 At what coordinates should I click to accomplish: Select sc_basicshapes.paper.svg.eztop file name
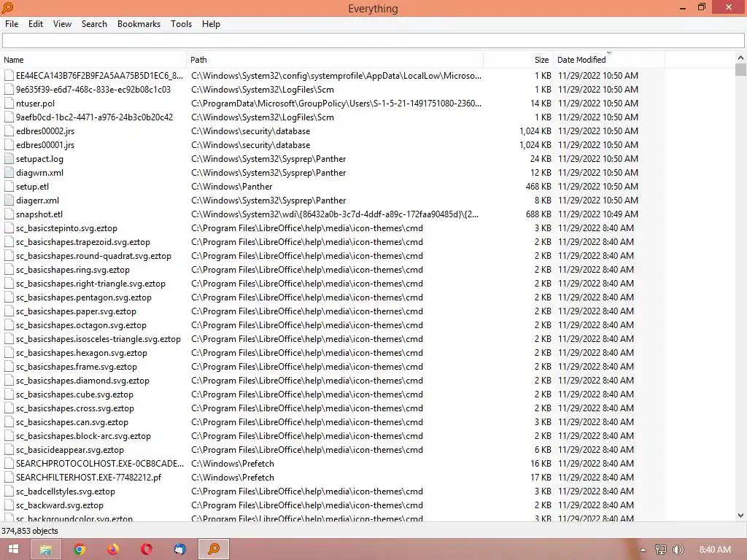coord(76,311)
